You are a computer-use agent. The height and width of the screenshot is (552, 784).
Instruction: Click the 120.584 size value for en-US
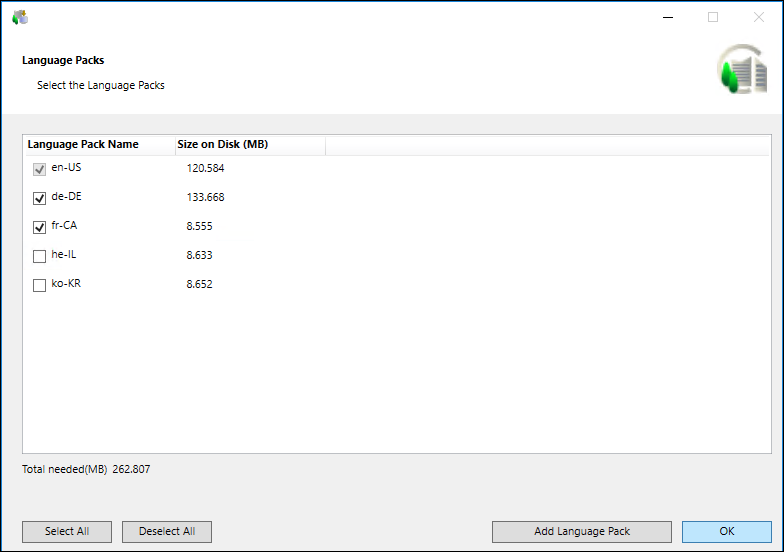[x=205, y=169]
